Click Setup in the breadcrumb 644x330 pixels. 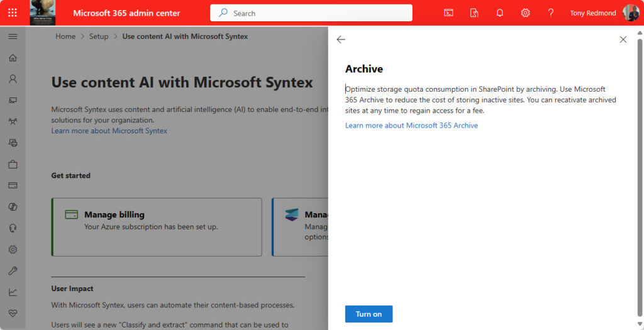tap(99, 36)
